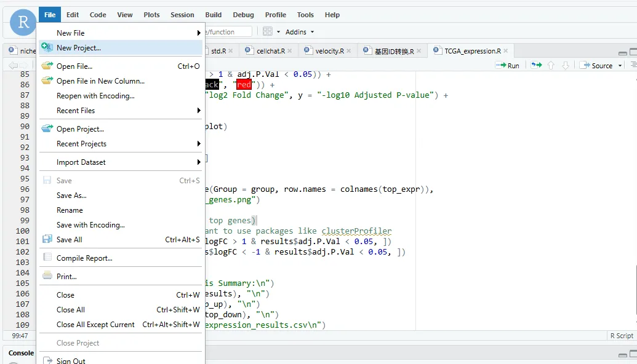Click the Print printer icon

coord(47,276)
